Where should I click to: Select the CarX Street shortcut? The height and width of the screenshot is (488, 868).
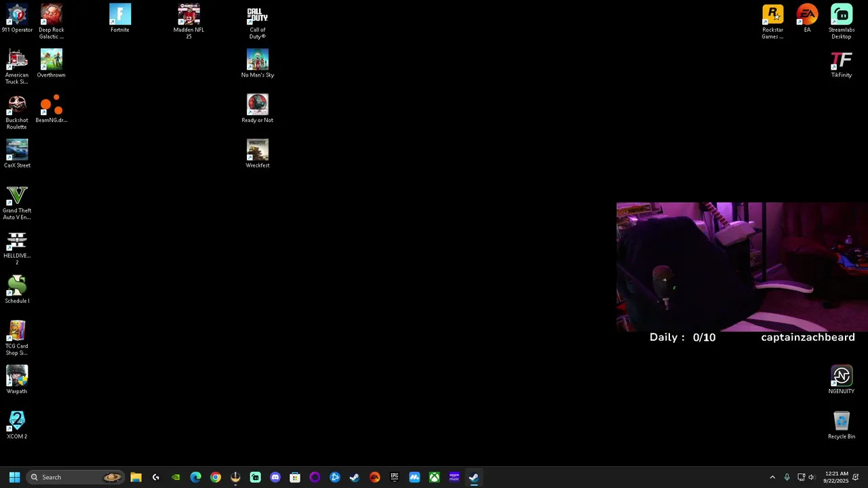(17, 155)
